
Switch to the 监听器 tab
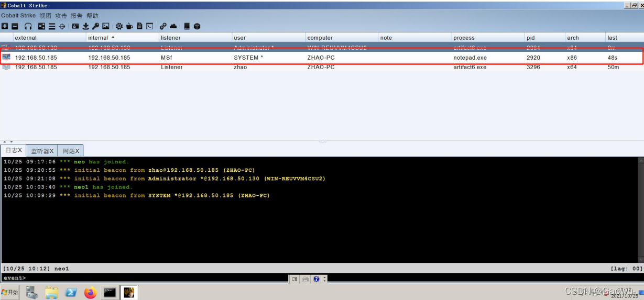pos(42,151)
